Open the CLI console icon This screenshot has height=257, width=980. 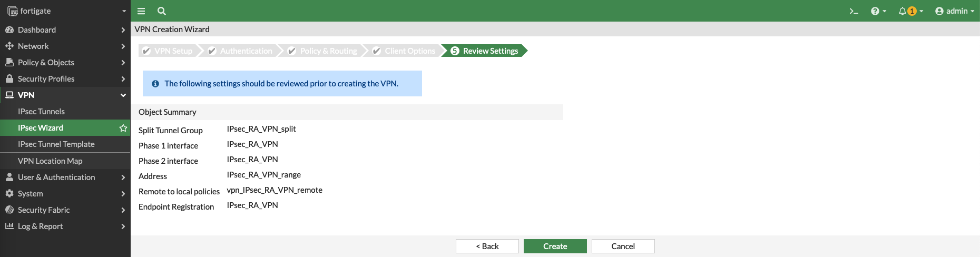(x=854, y=11)
